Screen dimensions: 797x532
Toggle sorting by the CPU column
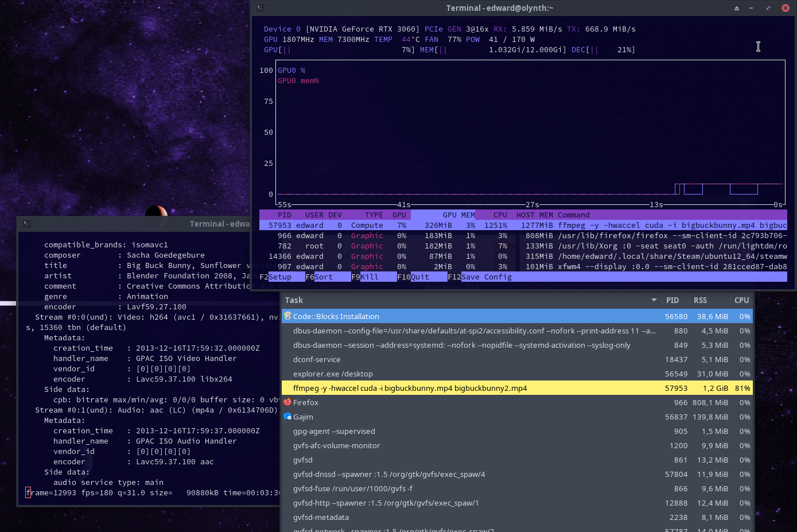(x=741, y=300)
